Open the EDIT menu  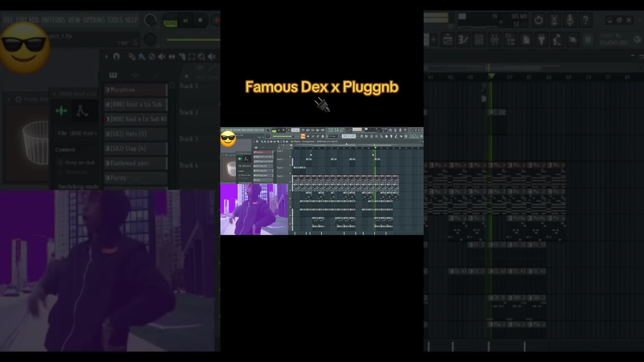(227, 130)
